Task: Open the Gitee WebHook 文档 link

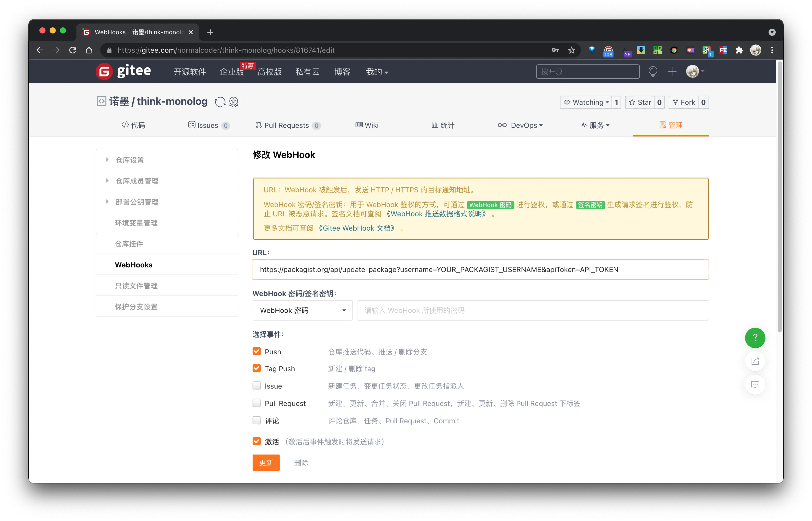Action: (x=357, y=228)
